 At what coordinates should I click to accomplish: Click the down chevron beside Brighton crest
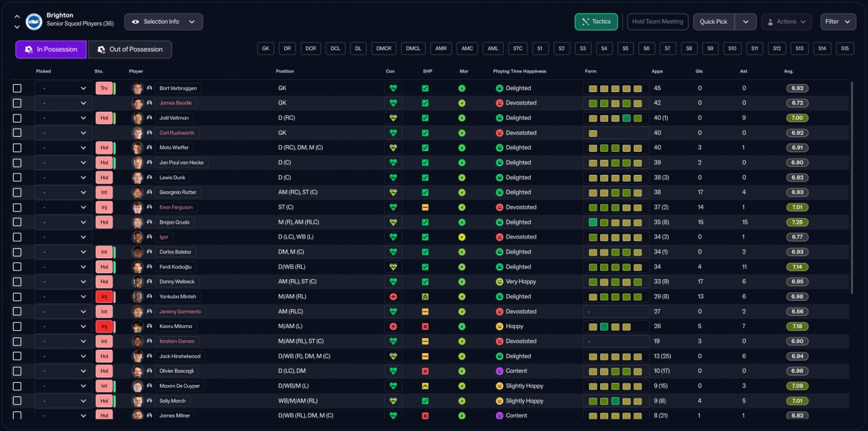pyautogui.click(x=17, y=27)
